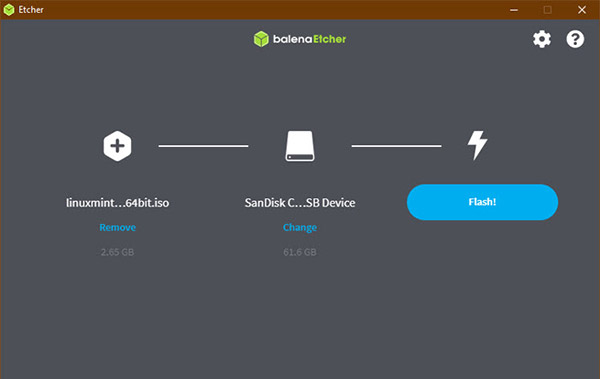Click the 61.6 GB drive size text
The width and height of the screenshot is (600, 379).
(300, 252)
